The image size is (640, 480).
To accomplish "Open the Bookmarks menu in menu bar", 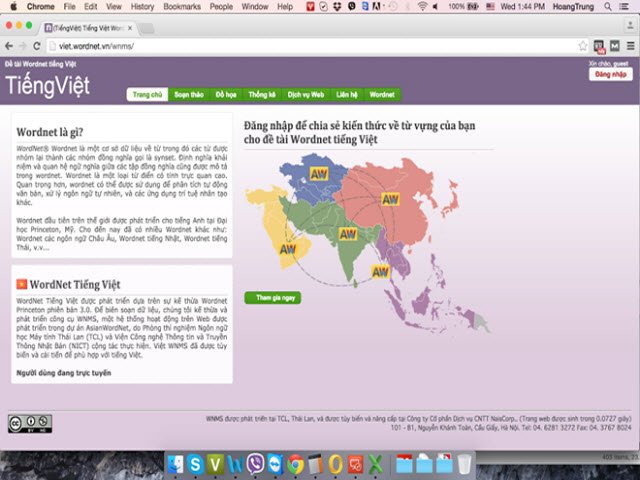I will (x=182, y=7).
